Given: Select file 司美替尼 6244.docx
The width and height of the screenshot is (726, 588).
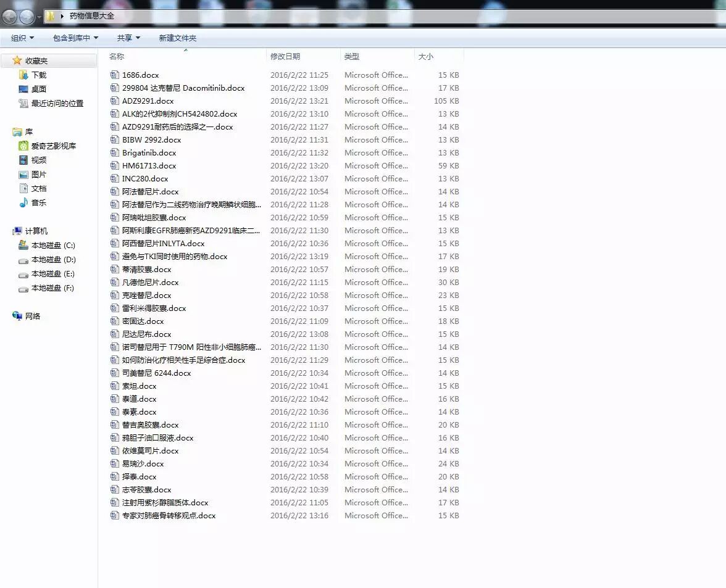Looking at the screenshot, I should 157,373.
